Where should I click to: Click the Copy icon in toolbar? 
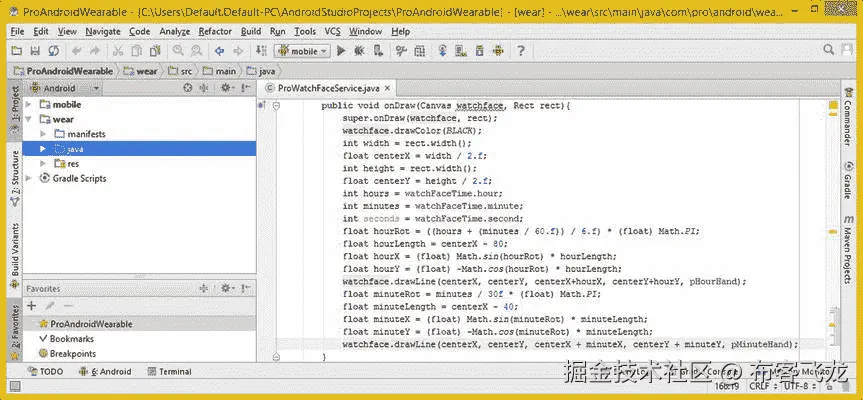point(136,51)
